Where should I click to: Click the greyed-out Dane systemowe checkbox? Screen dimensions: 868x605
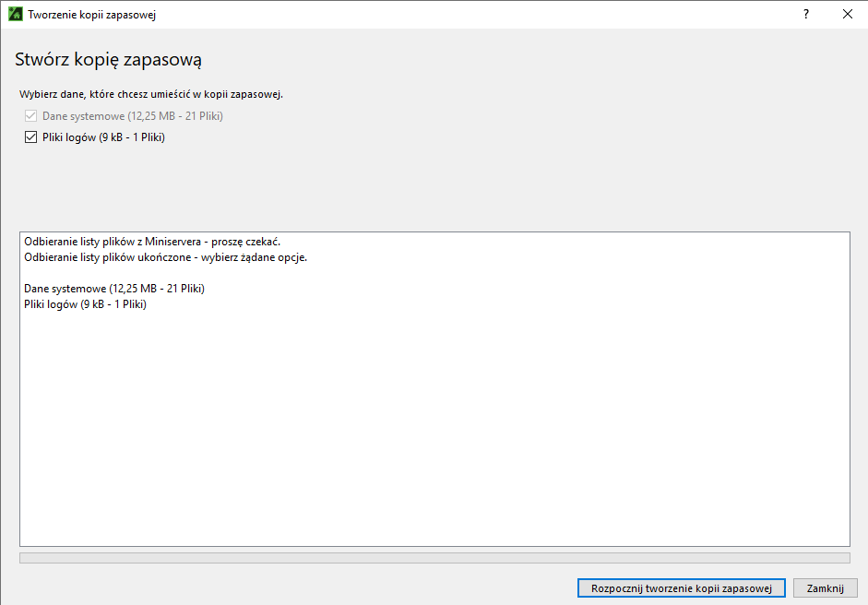click(31, 116)
